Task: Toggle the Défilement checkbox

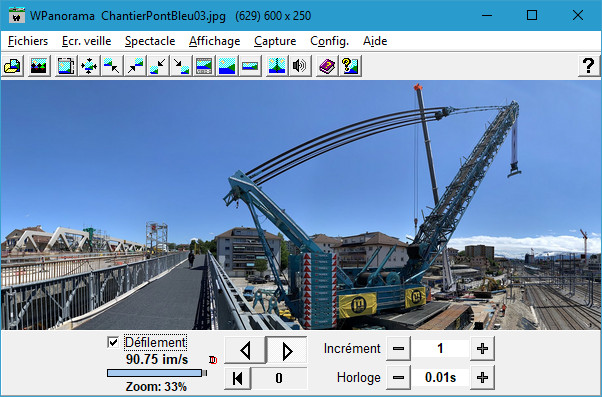Action: [112, 342]
